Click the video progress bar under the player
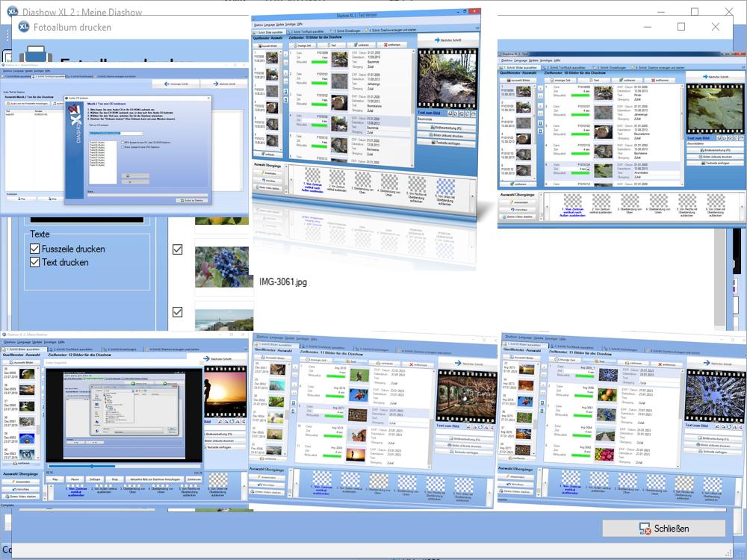Image resolution: width=747 pixels, height=560 pixels. coord(123,467)
